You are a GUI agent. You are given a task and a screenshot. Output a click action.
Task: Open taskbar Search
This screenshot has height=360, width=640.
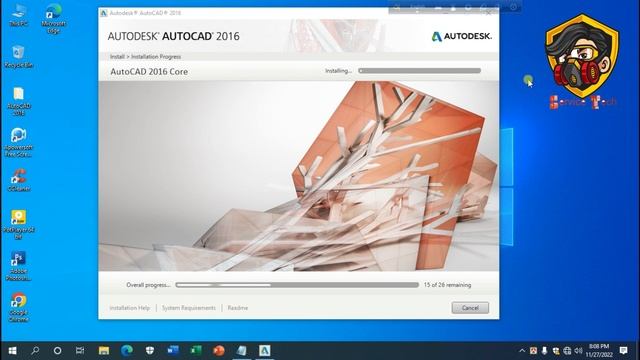pyautogui.click(x=35, y=351)
